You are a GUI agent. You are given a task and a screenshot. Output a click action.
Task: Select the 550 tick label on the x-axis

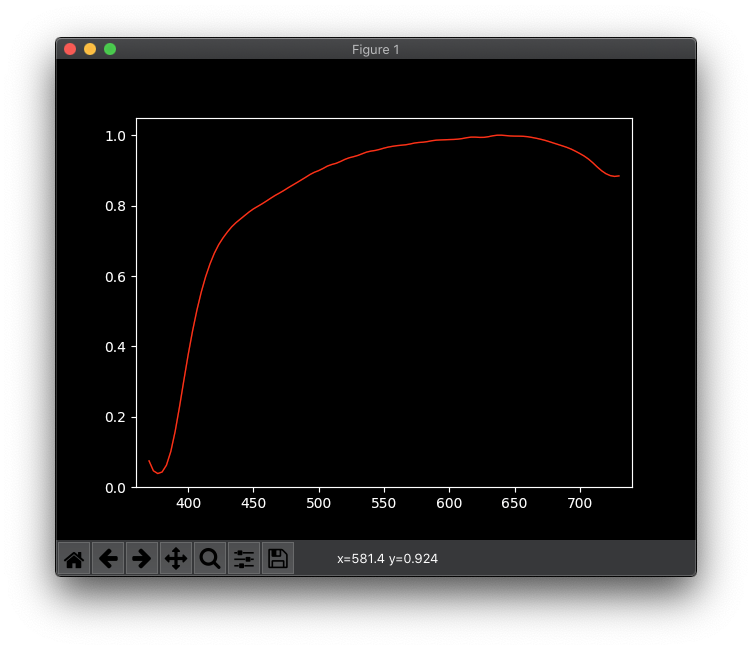pyautogui.click(x=384, y=504)
